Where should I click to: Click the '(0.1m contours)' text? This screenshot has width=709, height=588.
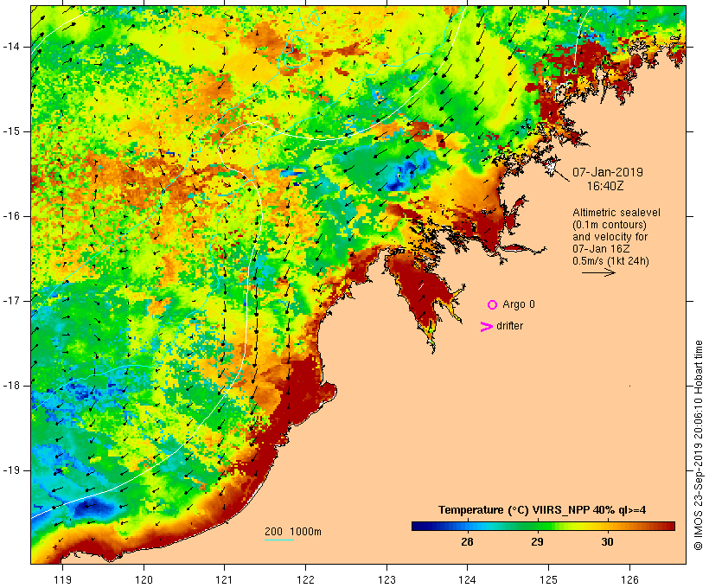pos(610,225)
